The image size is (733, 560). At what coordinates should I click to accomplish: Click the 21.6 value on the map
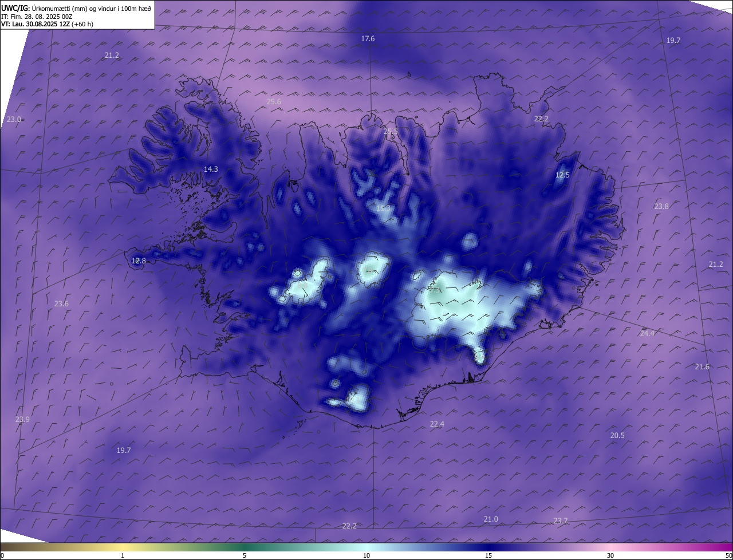[702, 366]
